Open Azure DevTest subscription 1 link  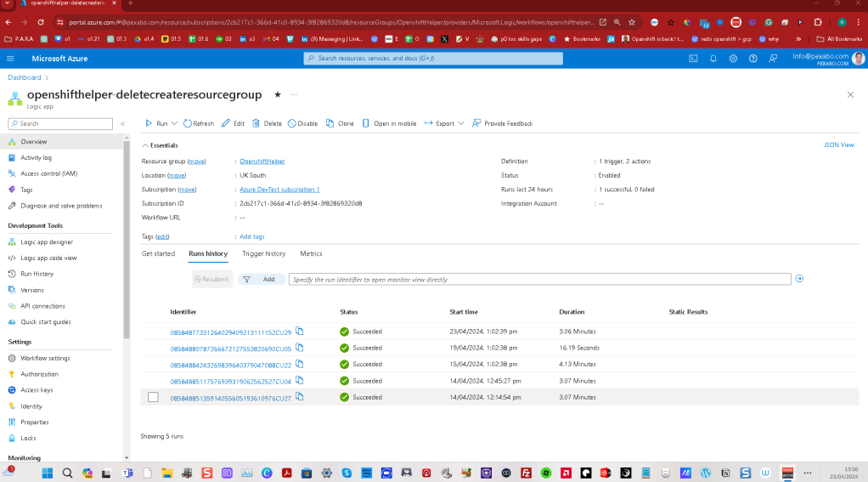click(x=279, y=190)
